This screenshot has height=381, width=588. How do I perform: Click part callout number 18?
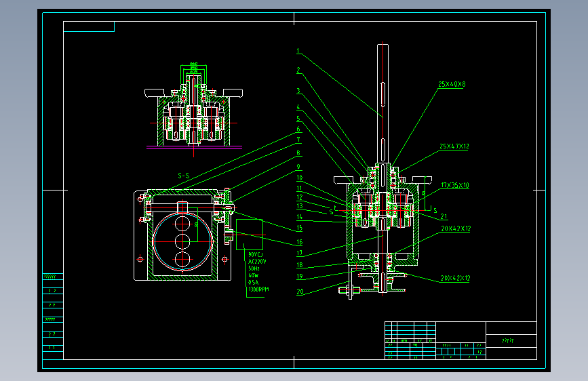pos(300,265)
